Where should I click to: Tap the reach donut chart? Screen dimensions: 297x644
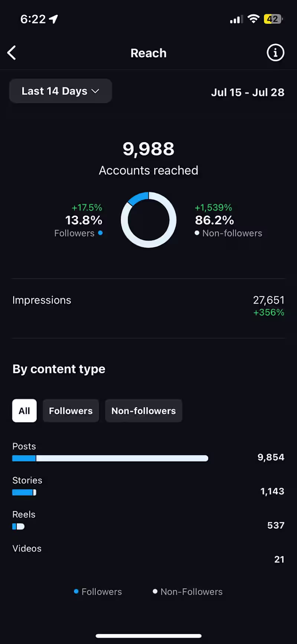(148, 220)
